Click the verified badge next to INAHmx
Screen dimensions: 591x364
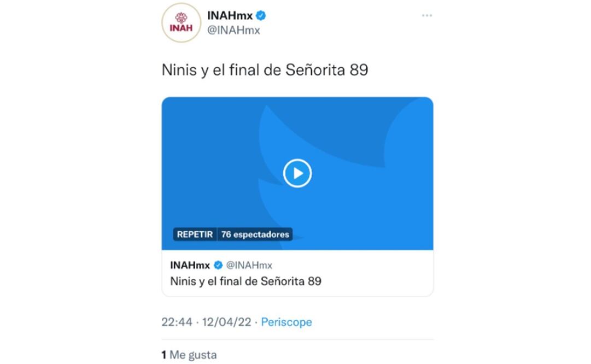(x=261, y=16)
